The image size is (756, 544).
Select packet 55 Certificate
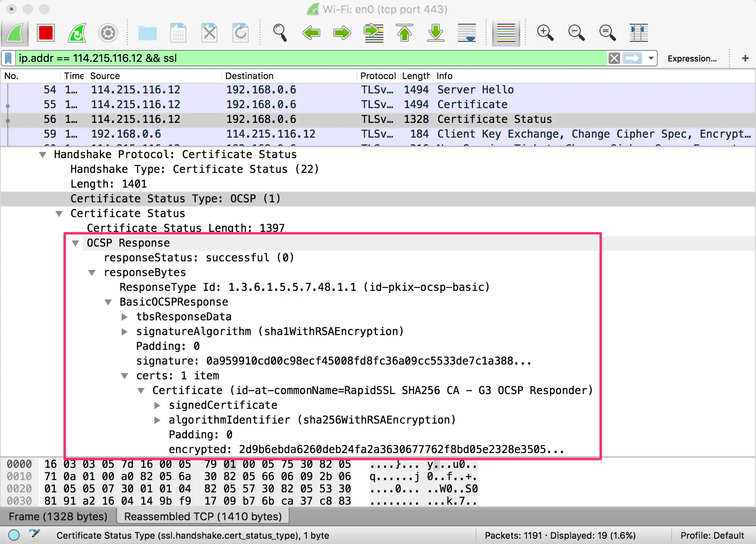pos(378,104)
